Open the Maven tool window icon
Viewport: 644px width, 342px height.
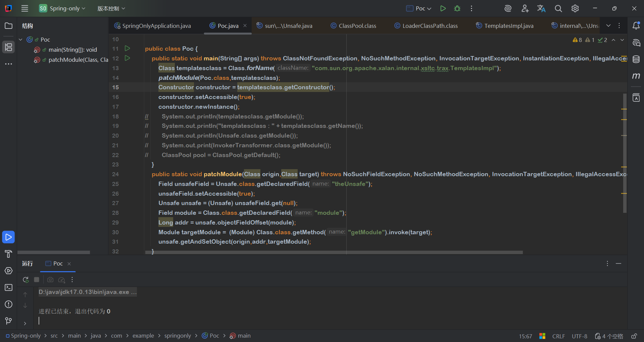[x=636, y=76]
